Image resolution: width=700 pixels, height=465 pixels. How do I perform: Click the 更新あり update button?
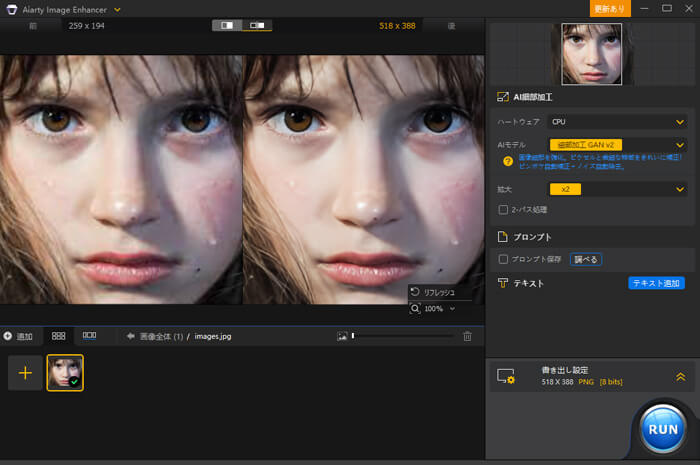(610, 9)
